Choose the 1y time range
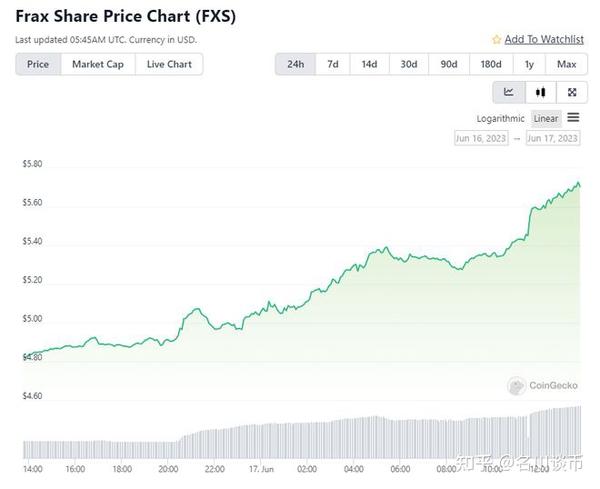The width and height of the screenshot is (600, 489). click(x=529, y=64)
